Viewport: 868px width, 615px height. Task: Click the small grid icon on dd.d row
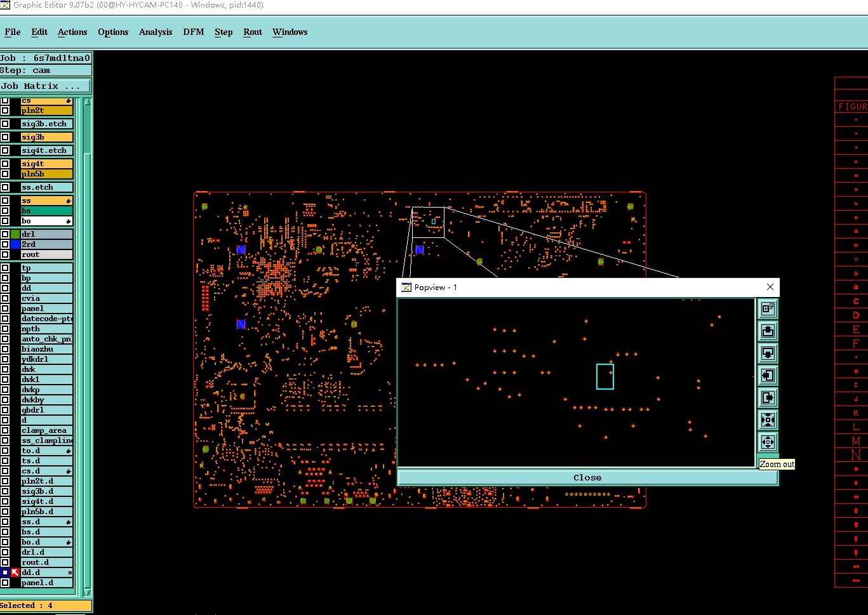point(70,572)
